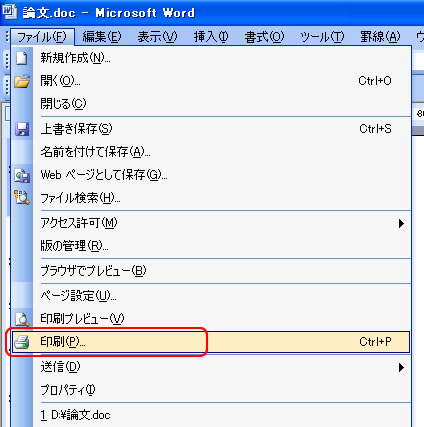Click the new document icon beside 新規作成
Viewport: 424px width, 427px height.
[x=22, y=58]
